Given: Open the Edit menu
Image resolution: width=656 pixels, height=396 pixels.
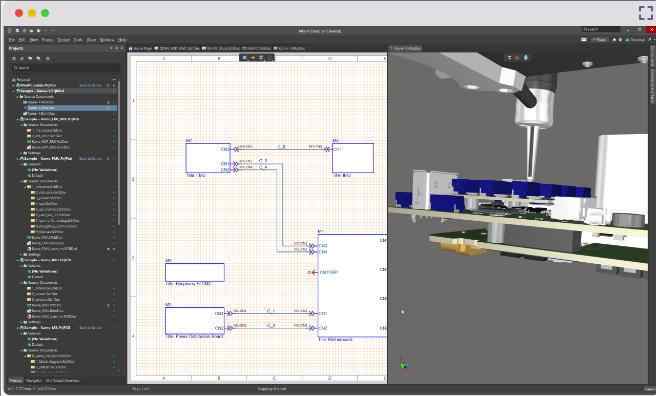Looking at the screenshot, I should [22, 40].
